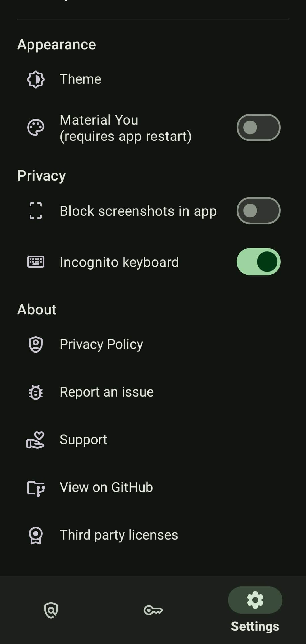
Task: Show Third party licenses
Action: (119, 535)
